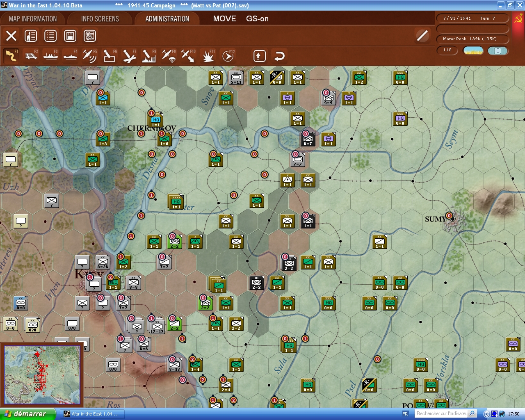Click the date 7/31/1941 Turn 7 field
The width and height of the screenshot is (525, 420).
pos(472,18)
